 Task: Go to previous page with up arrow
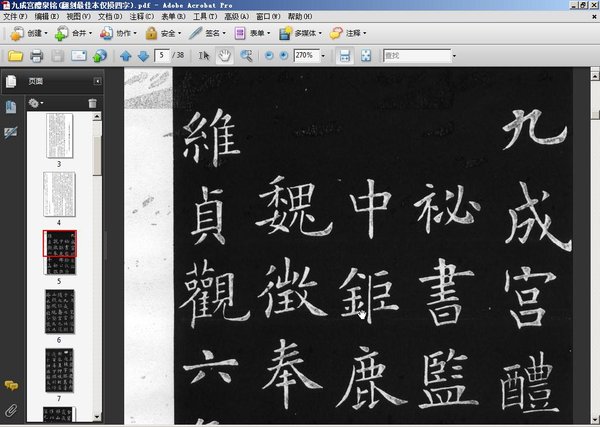tap(126, 56)
